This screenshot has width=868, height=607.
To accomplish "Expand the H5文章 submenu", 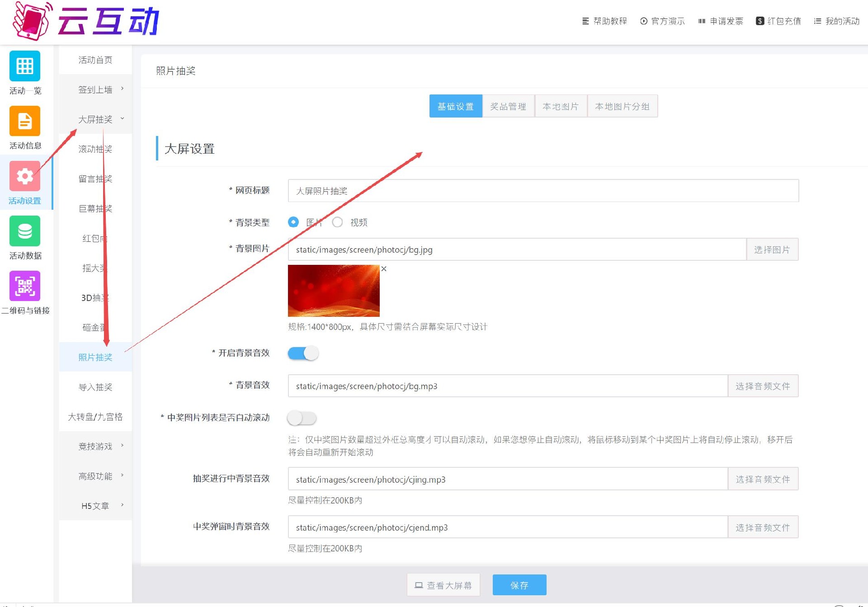I will click(95, 506).
